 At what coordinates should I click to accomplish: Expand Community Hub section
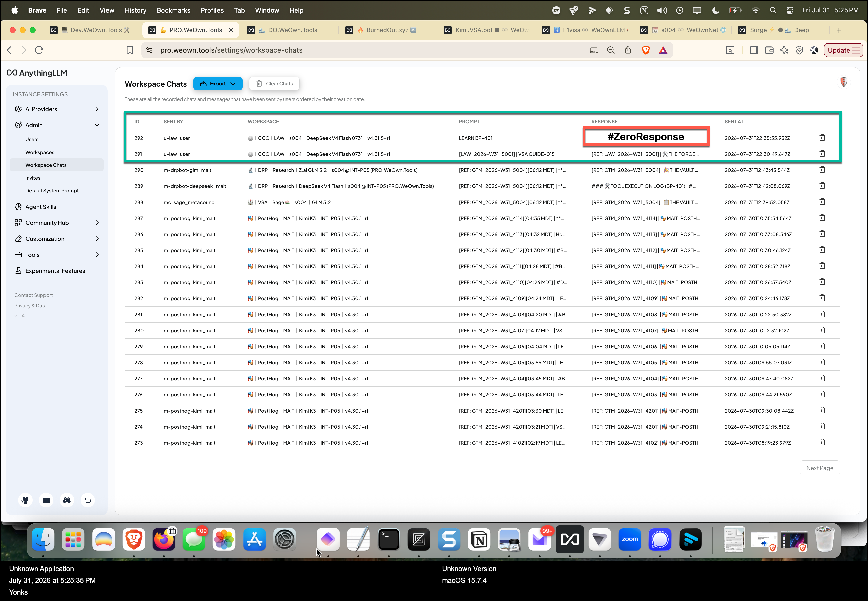pos(56,223)
